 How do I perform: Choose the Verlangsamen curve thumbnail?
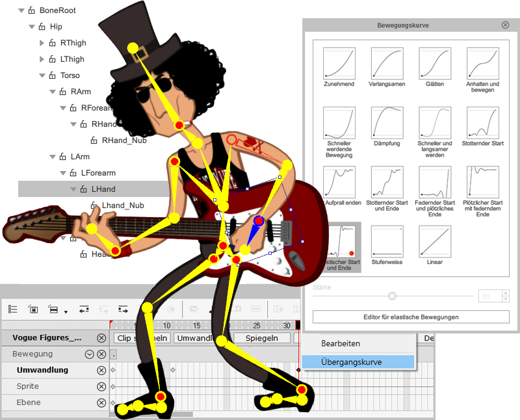point(387,63)
